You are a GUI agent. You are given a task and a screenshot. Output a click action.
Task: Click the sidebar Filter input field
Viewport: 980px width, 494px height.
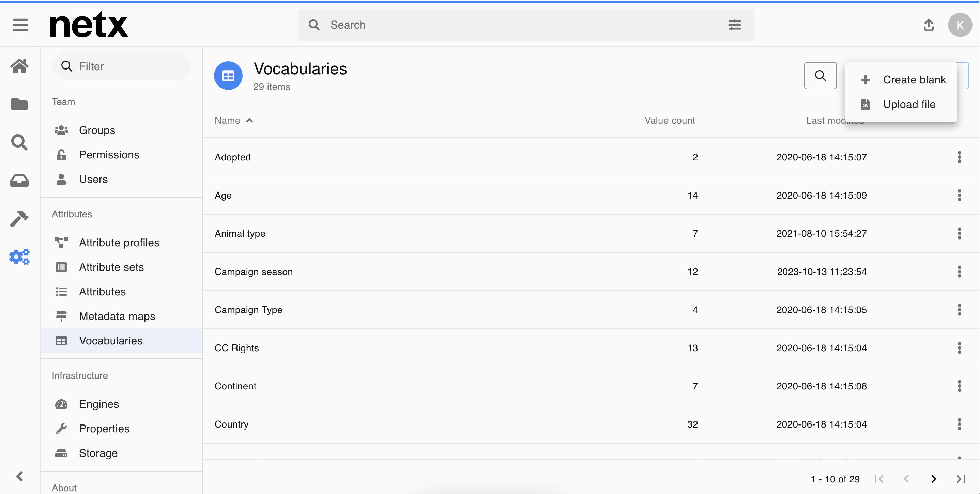point(121,66)
